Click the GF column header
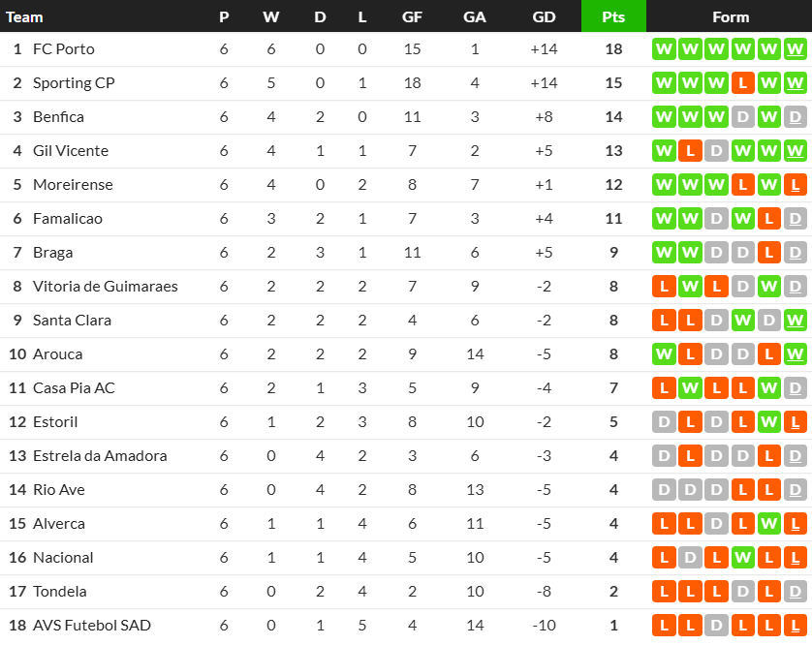 [412, 17]
